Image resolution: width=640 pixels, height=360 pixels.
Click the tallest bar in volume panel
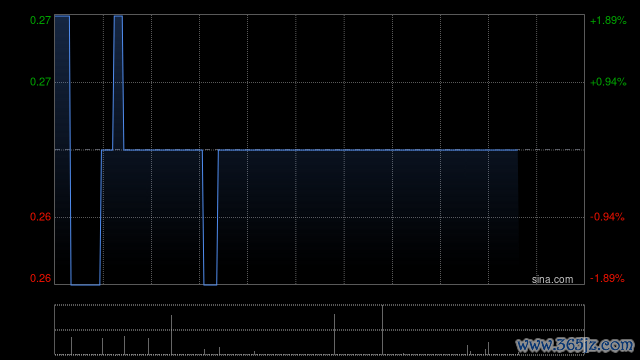click(x=382, y=330)
